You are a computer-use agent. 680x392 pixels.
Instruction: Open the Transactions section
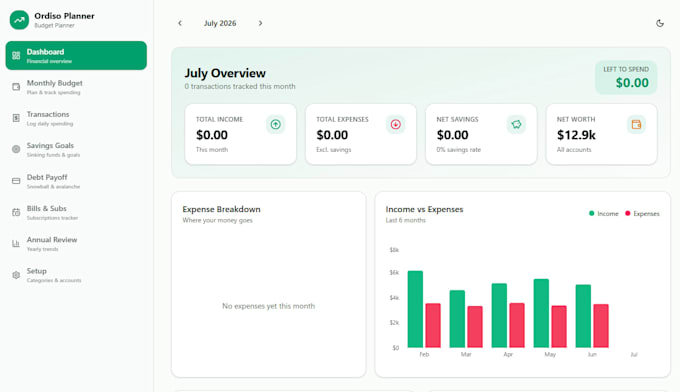[76, 118]
